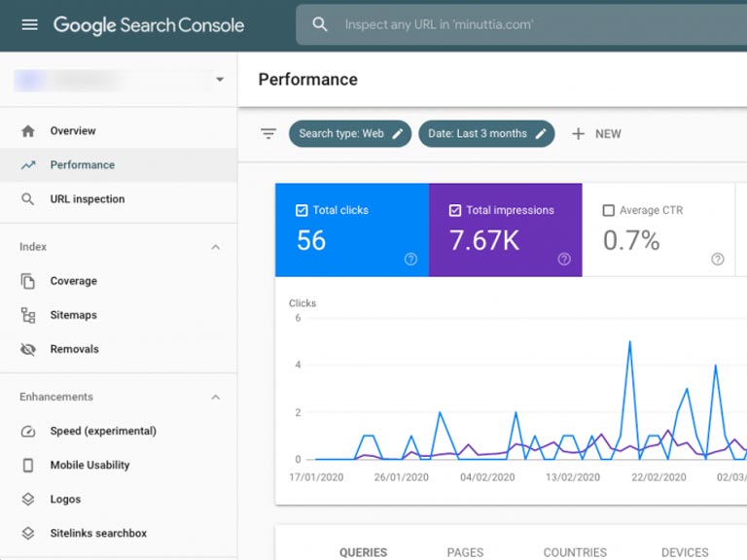Image resolution: width=747 pixels, height=560 pixels.
Task: Toggle the Total clicks checkbox
Action: [x=302, y=210]
